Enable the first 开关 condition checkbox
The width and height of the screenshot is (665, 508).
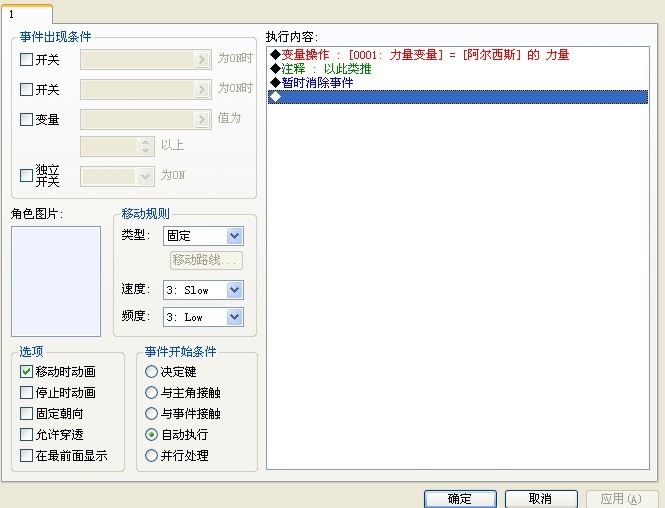tap(26, 59)
